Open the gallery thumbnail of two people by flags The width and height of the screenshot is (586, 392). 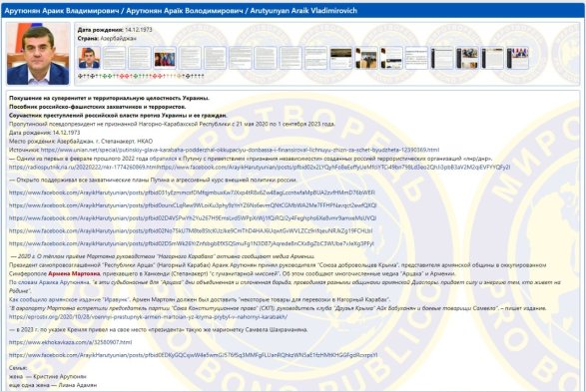[165, 58]
